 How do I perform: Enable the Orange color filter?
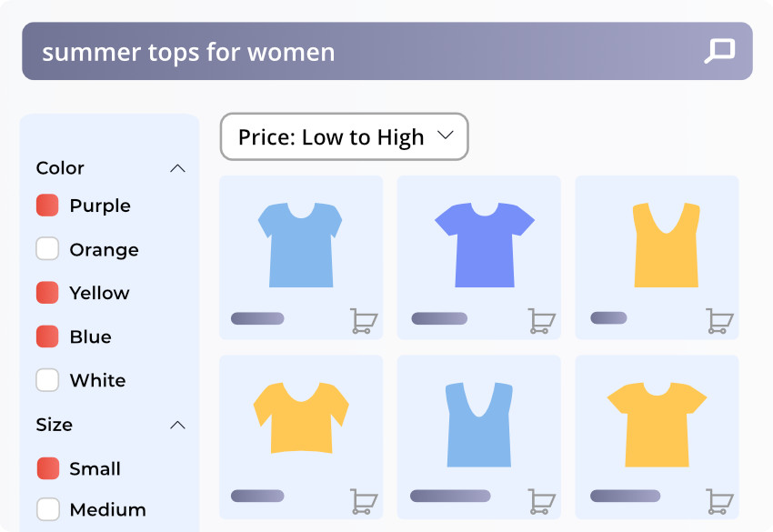[x=47, y=249]
